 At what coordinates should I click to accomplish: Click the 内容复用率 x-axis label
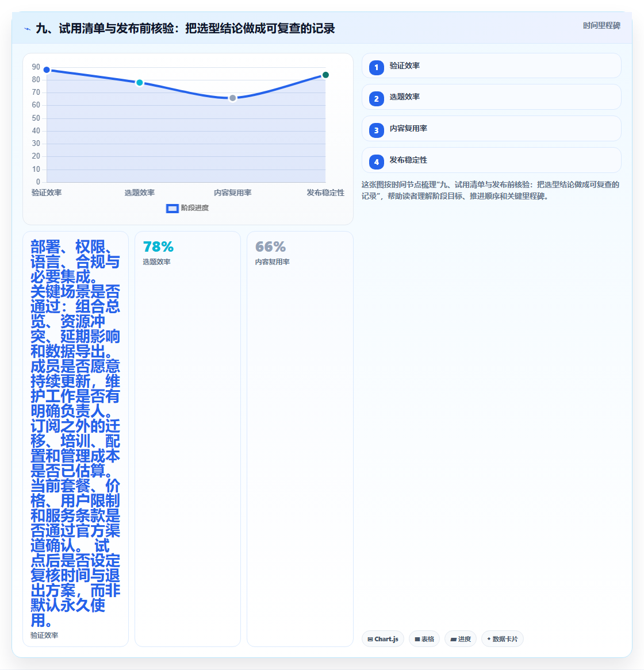pos(233,192)
